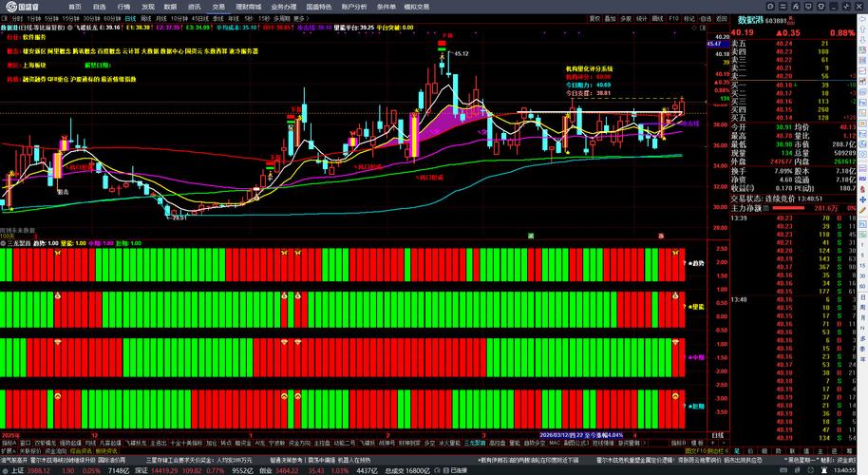Click the 主力净额 red progress bar
This screenshot has width=868, height=475.
pos(789,208)
